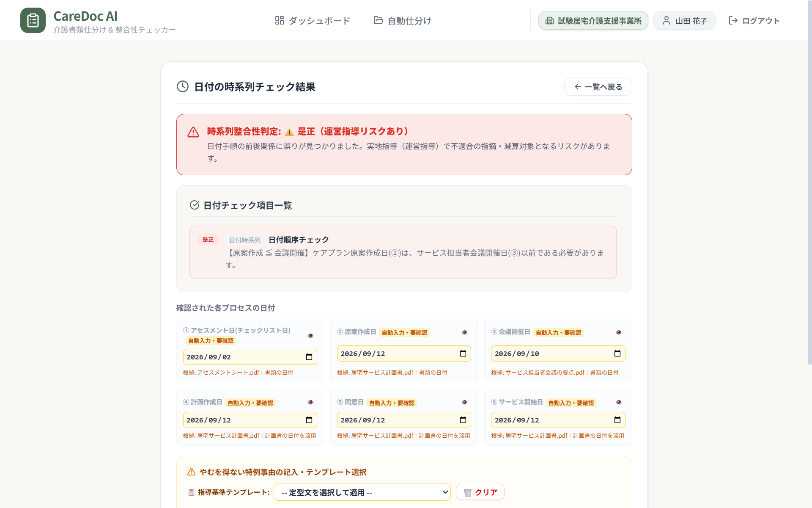
Task: Click 根拠: アセスメントシート.pdf text
Action: coord(238,373)
